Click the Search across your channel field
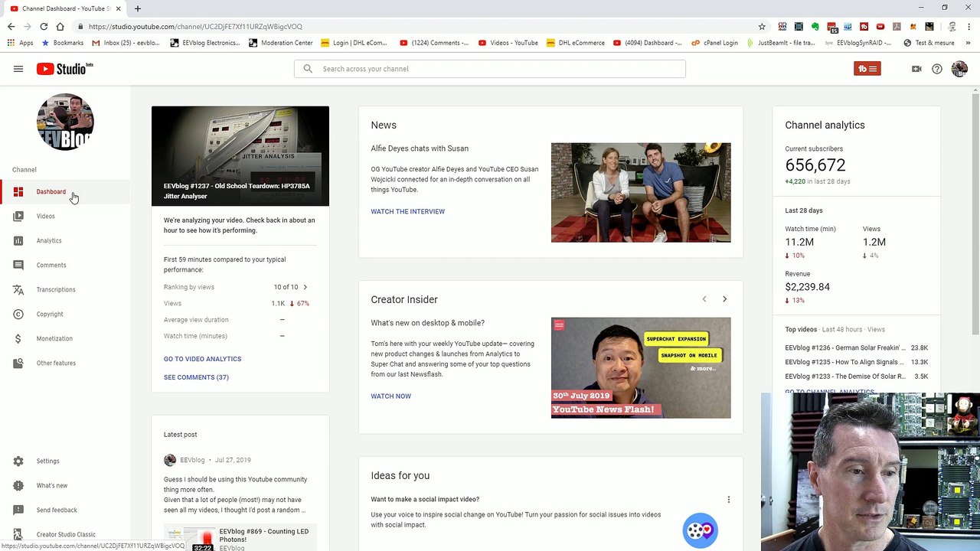 coord(490,69)
